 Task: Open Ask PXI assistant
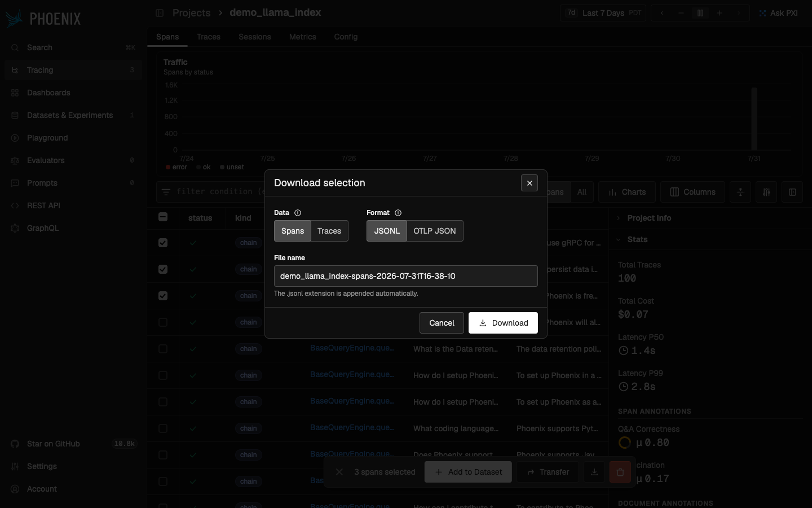(x=779, y=13)
